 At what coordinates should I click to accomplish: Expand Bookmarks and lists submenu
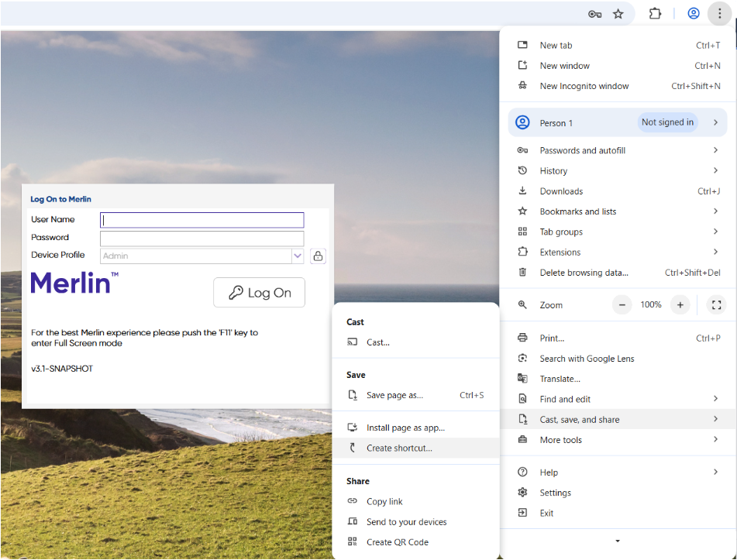pyautogui.click(x=618, y=211)
